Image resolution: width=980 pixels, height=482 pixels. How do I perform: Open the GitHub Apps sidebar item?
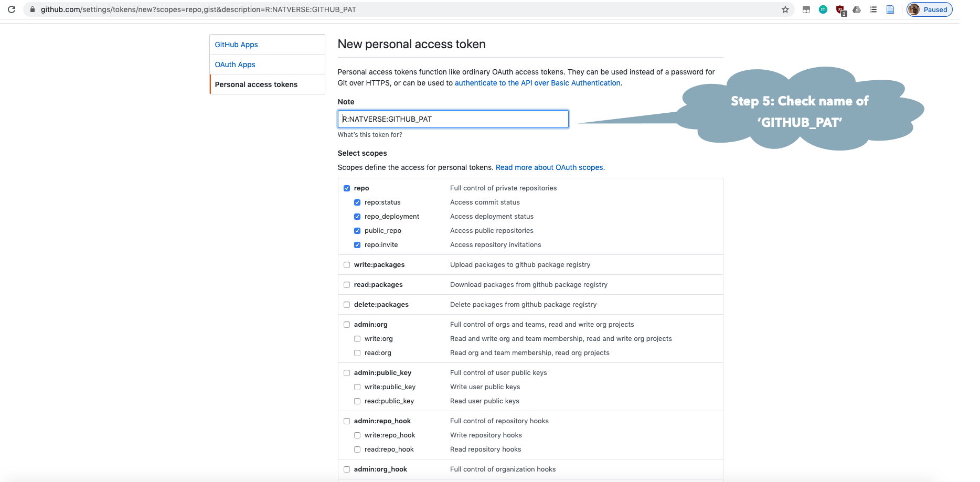(x=237, y=45)
